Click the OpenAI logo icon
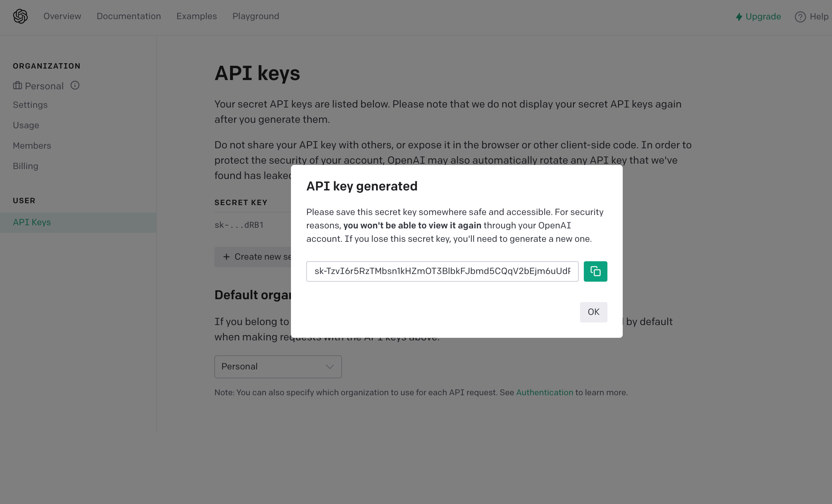 (20, 16)
